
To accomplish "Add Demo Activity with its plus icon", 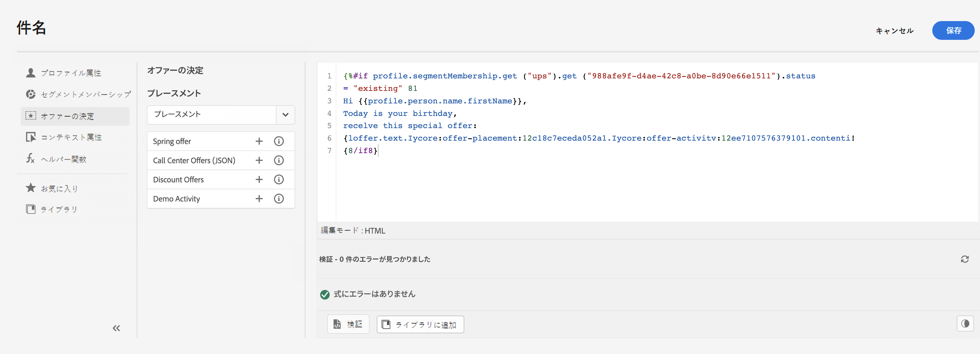I will [259, 199].
